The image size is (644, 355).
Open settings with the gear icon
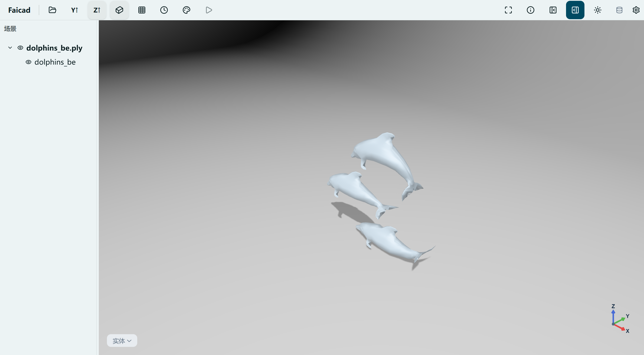636,10
